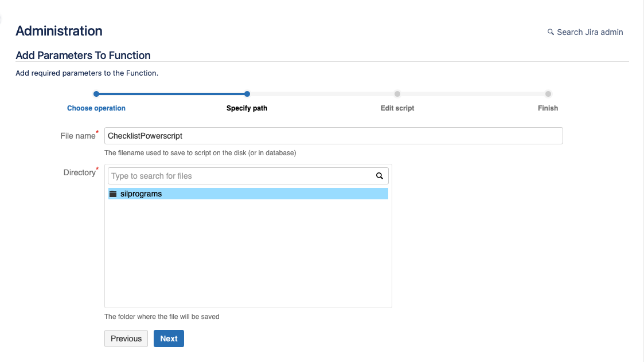
Task: Click the blue completed segment of progress tracker
Action: pos(172,94)
